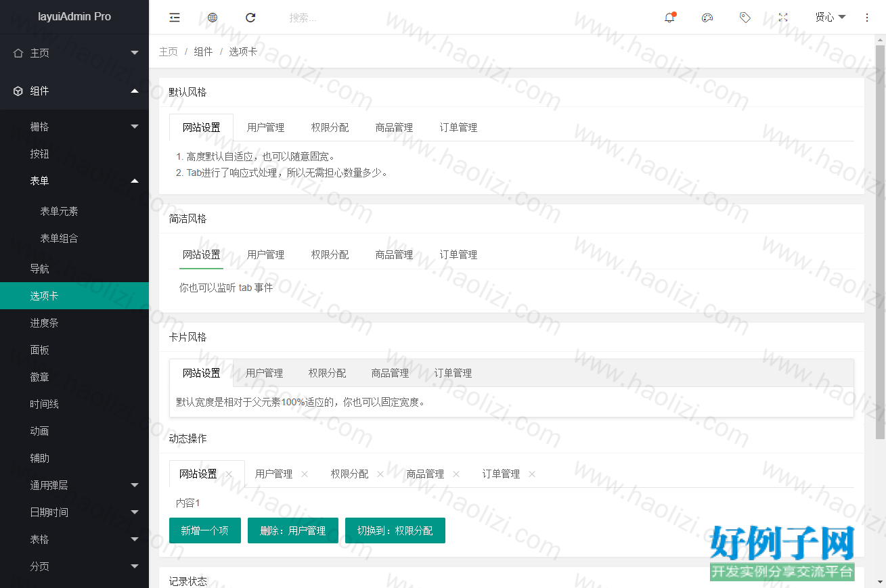This screenshot has width=886, height=588.
Task: Select 用户管理 tab in 默认风格 section
Action: click(265, 127)
